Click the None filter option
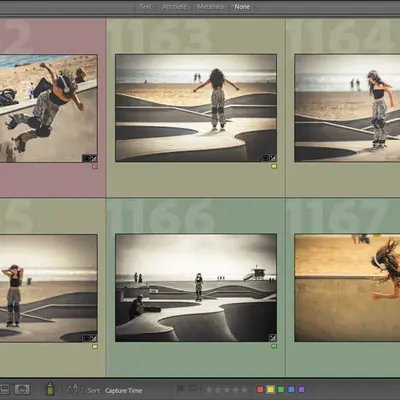The height and width of the screenshot is (400, 400). 242,7
